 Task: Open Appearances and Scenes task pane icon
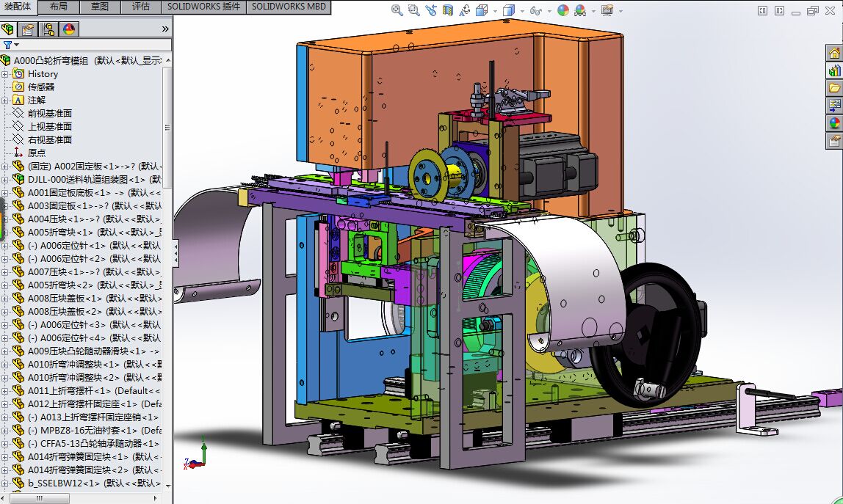tap(834, 123)
